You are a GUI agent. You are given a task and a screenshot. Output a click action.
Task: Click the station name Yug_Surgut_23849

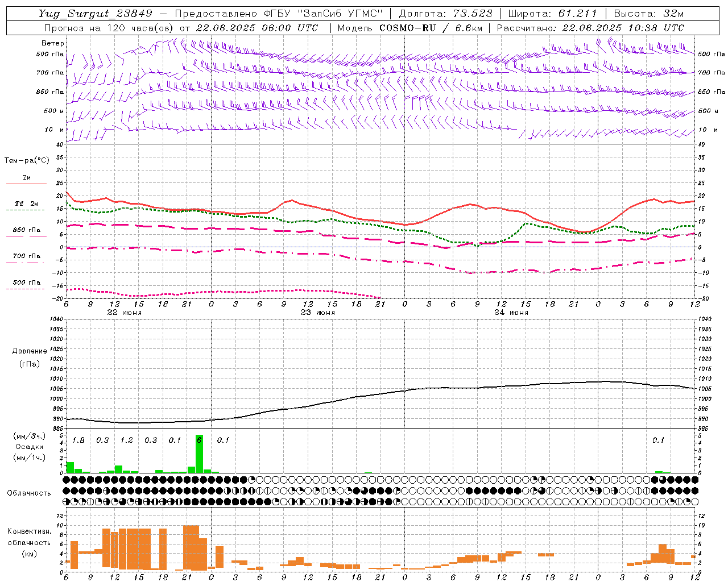point(96,14)
